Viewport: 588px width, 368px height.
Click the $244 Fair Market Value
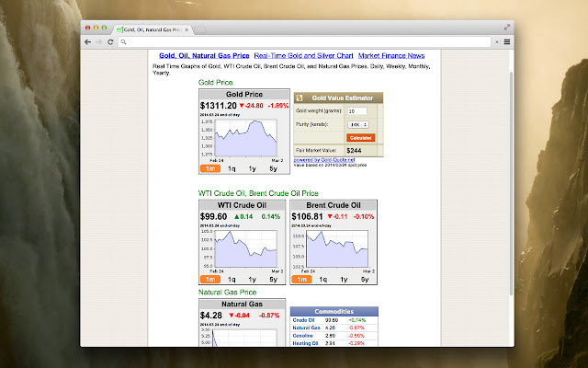click(354, 151)
